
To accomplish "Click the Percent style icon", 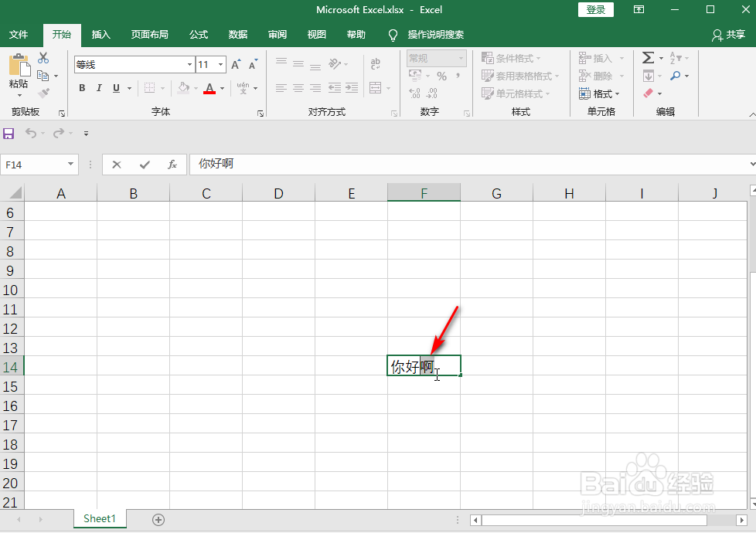I will [x=443, y=75].
